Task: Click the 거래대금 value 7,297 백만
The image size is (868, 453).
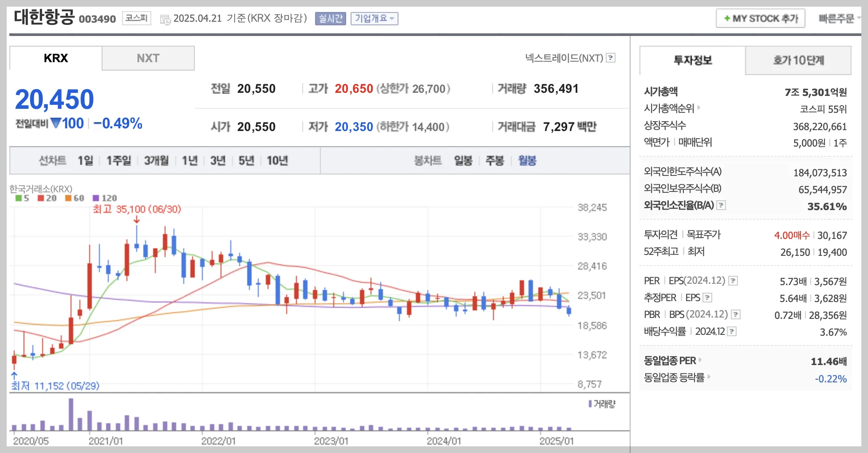Action: 570,127
